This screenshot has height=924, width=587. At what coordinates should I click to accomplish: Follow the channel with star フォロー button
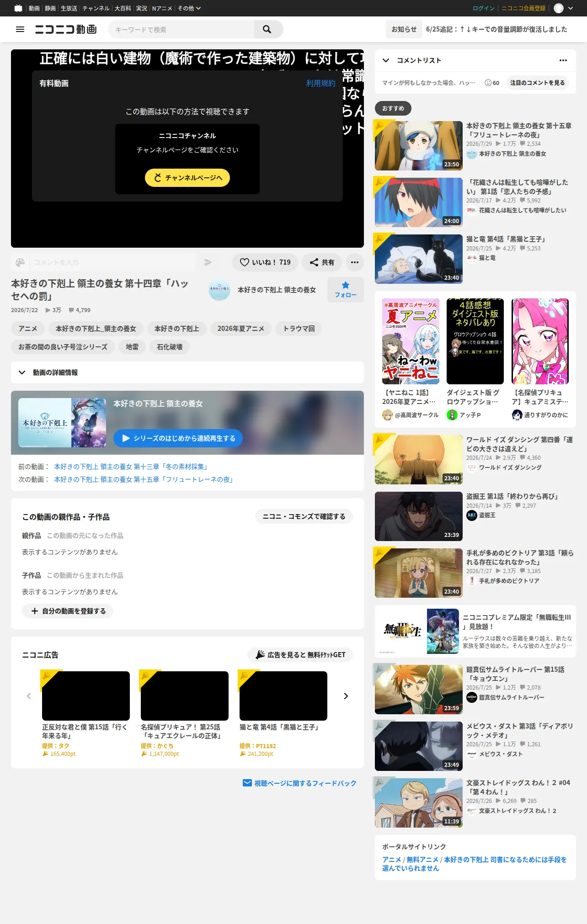pos(346,290)
